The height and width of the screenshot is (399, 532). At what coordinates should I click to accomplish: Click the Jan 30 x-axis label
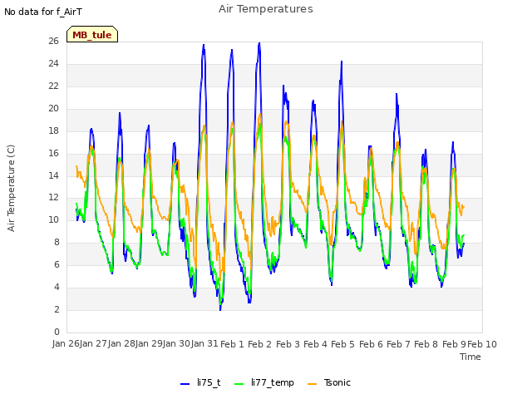(x=177, y=343)
